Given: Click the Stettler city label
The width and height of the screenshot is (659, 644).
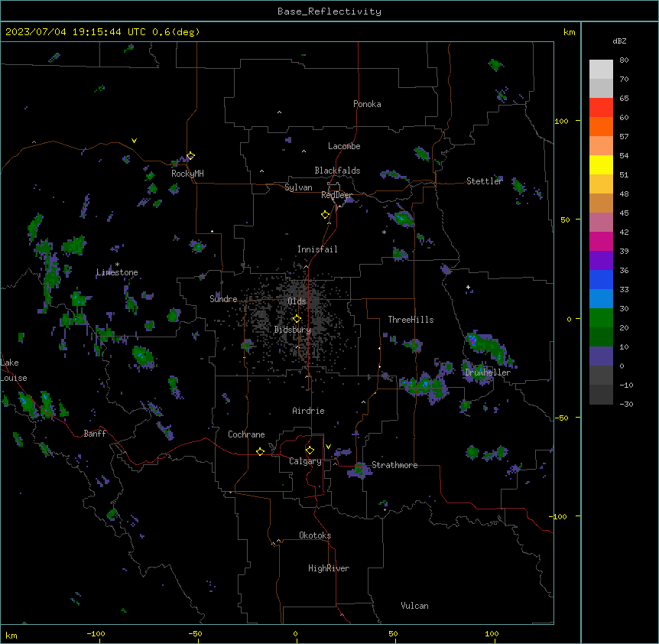Looking at the screenshot, I should [x=485, y=181].
